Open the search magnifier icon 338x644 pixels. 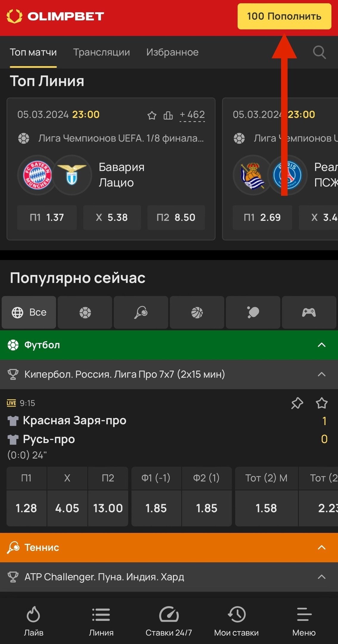point(319,52)
